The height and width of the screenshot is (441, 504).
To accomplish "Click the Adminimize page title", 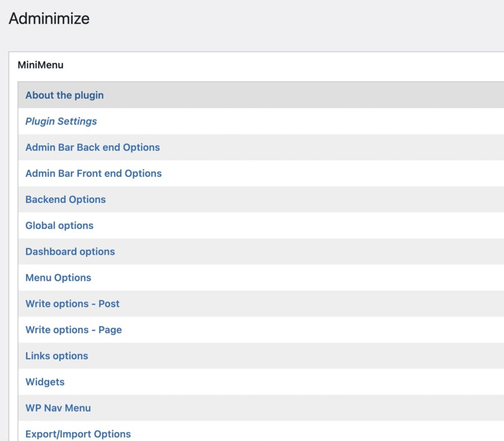I will pos(49,19).
